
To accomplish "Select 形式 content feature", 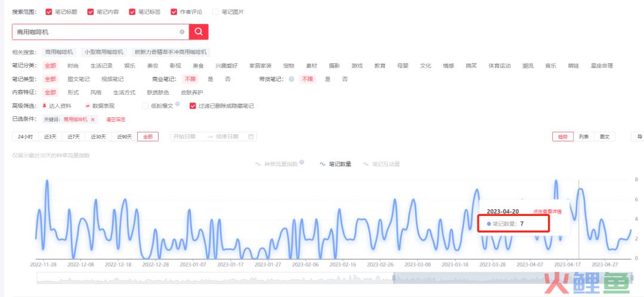I will [73, 92].
